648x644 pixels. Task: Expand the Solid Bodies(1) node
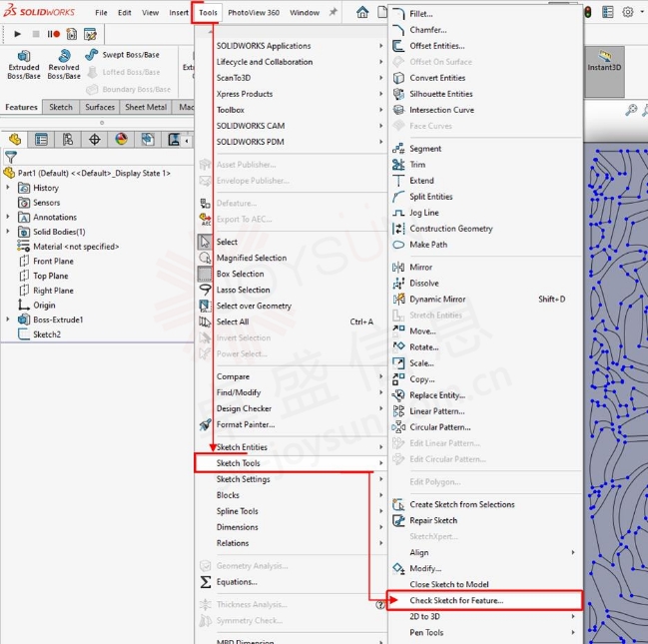tap(8, 232)
